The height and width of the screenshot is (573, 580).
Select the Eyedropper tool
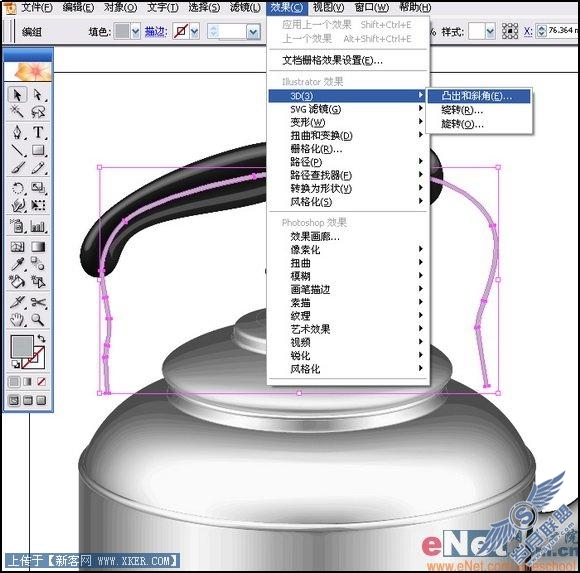coord(17,264)
